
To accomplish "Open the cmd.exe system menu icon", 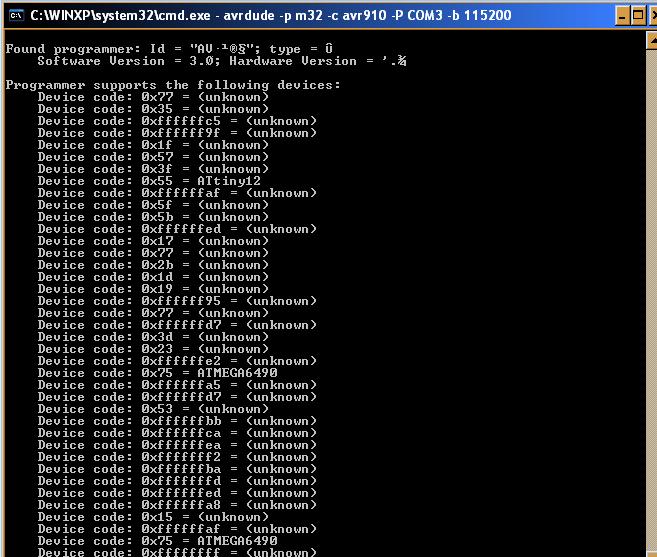I will point(16,16).
